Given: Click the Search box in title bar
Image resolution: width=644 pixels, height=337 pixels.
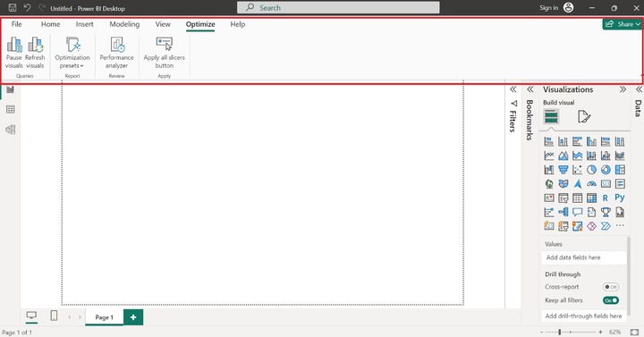Looking at the screenshot, I should coord(338,8).
